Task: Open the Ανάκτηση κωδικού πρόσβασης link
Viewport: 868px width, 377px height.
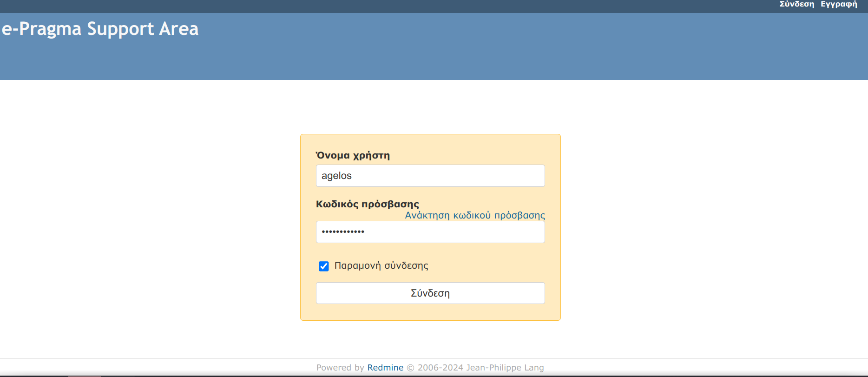Action: coord(474,215)
